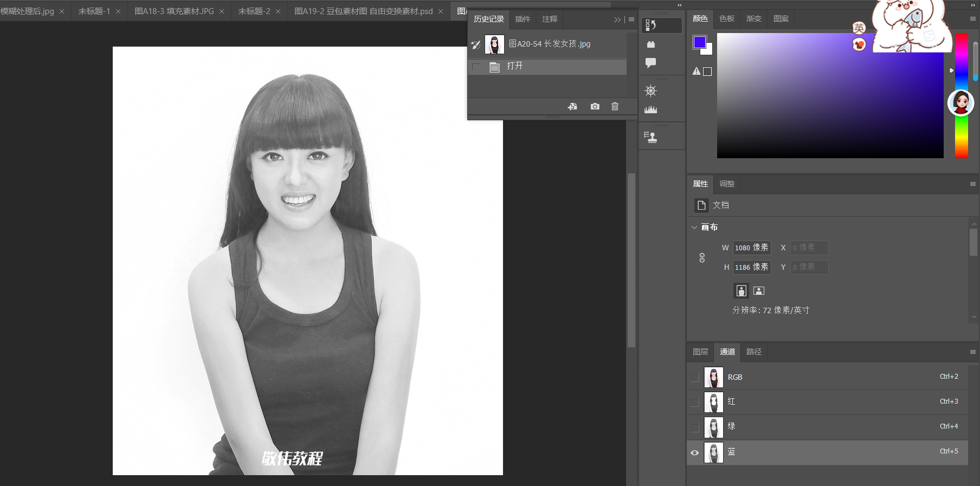Click the canvas width W input field
The height and width of the screenshot is (486, 980).
tap(751, 248)
